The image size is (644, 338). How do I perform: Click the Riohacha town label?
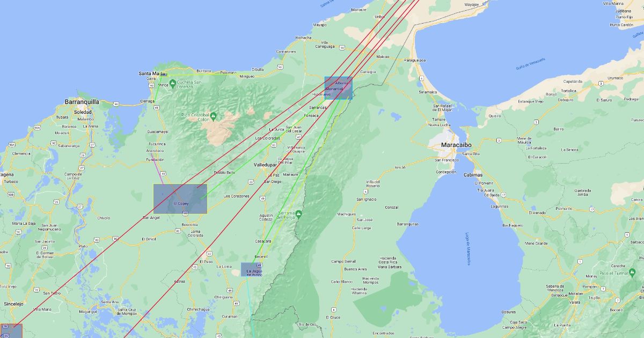click(303, 38)
